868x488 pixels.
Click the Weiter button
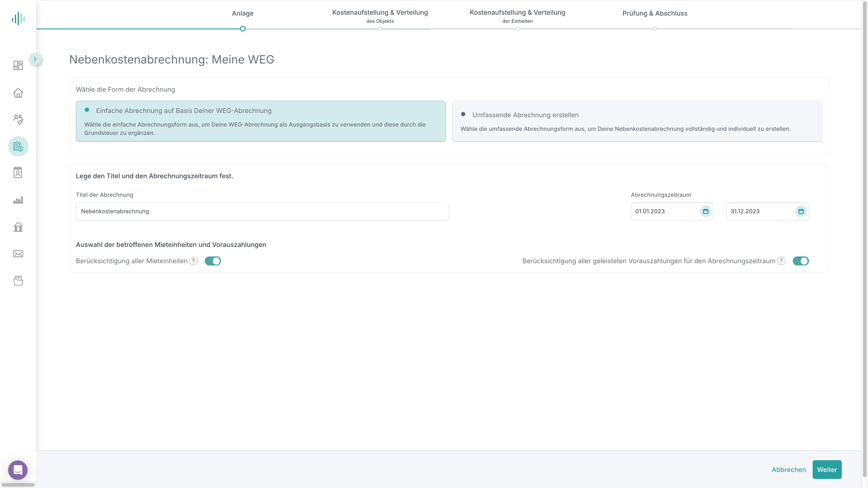click(x=827, y=469)
